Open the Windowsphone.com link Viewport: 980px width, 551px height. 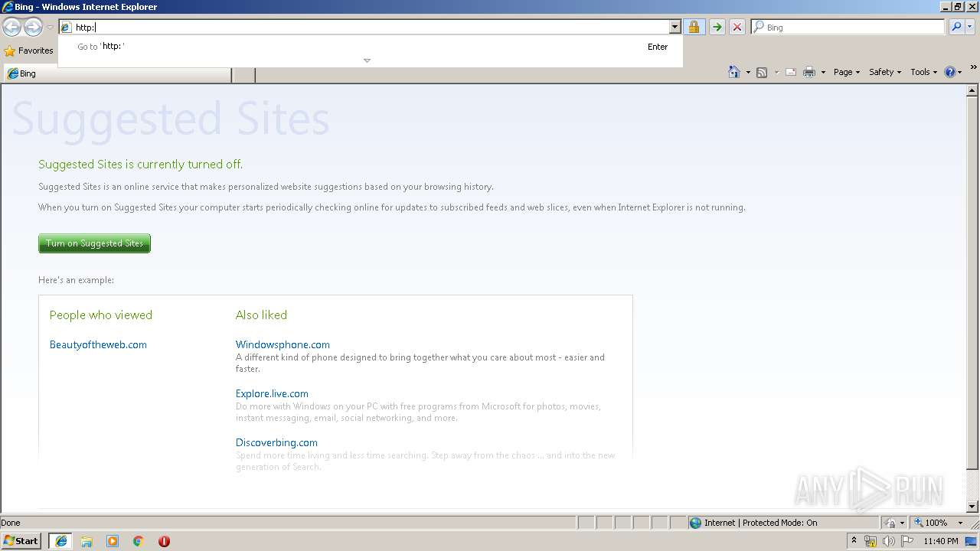point(283,344)
